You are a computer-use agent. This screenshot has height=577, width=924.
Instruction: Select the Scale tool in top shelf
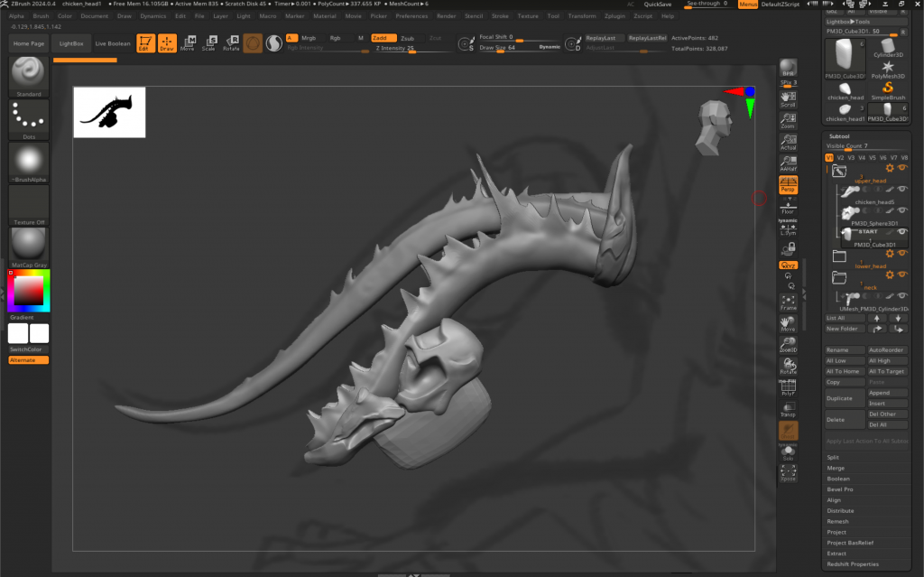pyautogui.click(x=209, y=43)
